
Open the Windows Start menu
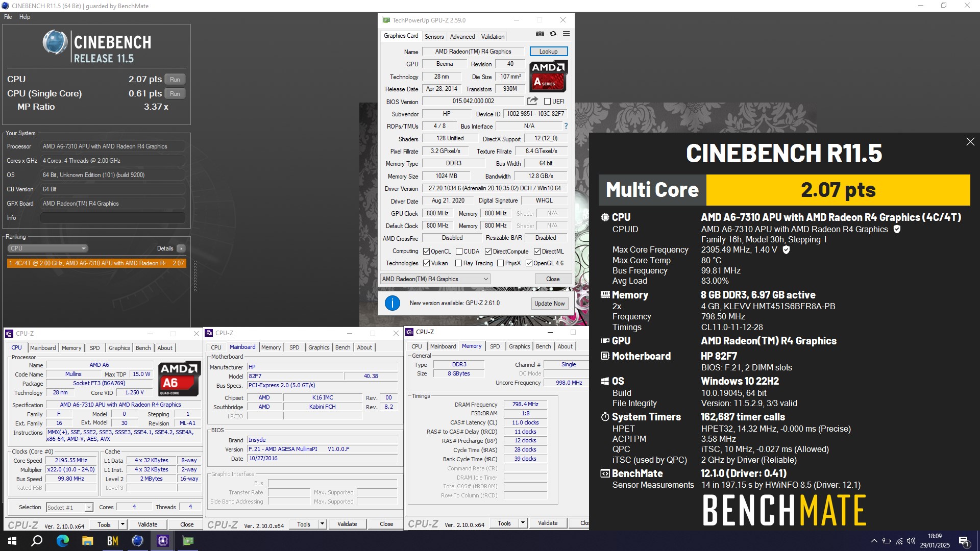[12, 541]
